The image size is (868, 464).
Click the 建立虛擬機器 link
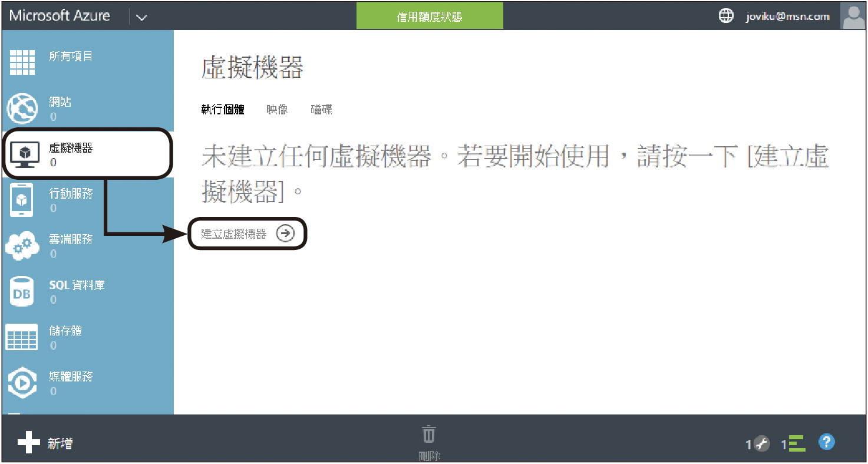pos(234,234)
